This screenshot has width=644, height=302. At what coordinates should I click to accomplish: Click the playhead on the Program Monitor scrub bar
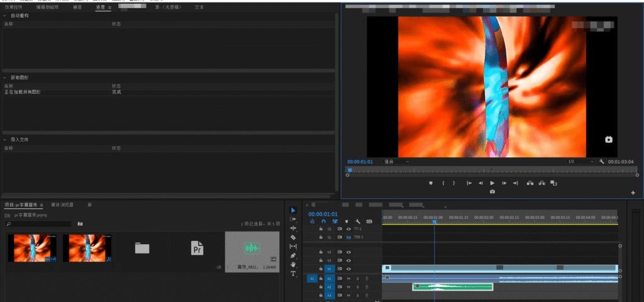pyautogui.click(x=350, y=170)
